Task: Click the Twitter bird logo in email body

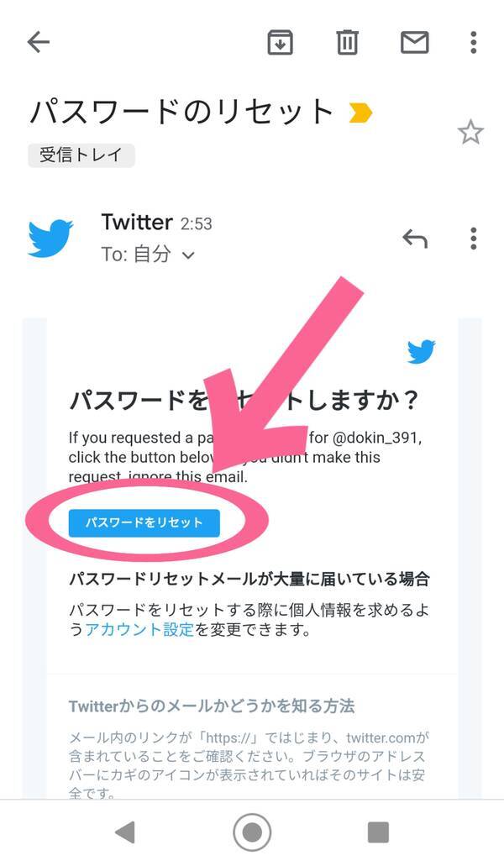Action: click(x=421, y=351)
